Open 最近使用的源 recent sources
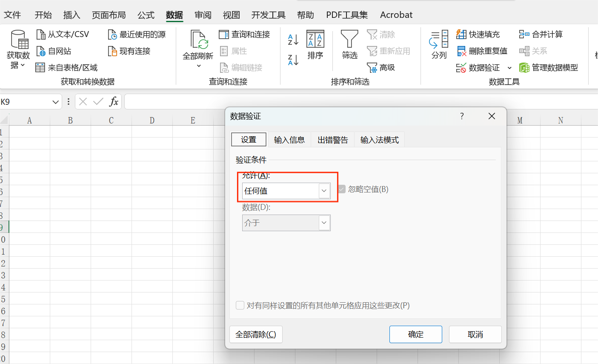The width and height of the screenshot is (598, 364). [x=137, y=34]
